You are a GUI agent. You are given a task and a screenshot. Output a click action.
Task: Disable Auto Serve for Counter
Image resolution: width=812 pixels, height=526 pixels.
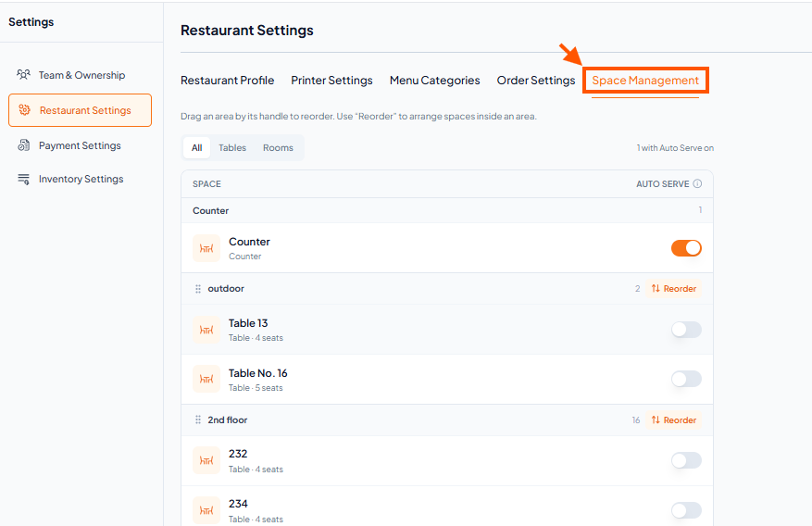[x=686, y=248]
